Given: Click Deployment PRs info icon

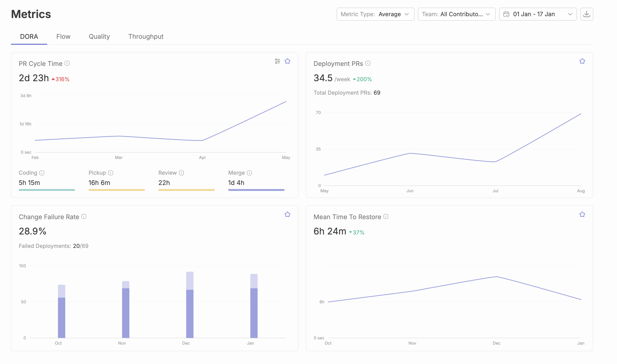Looking at the screenshot, I should coord(368,63).
